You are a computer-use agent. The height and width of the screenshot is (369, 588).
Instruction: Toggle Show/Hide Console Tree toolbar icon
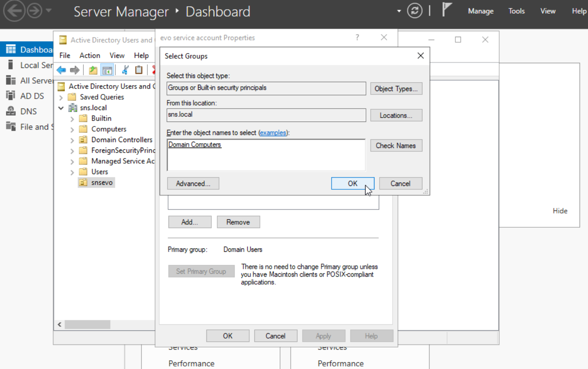[107, 70]
